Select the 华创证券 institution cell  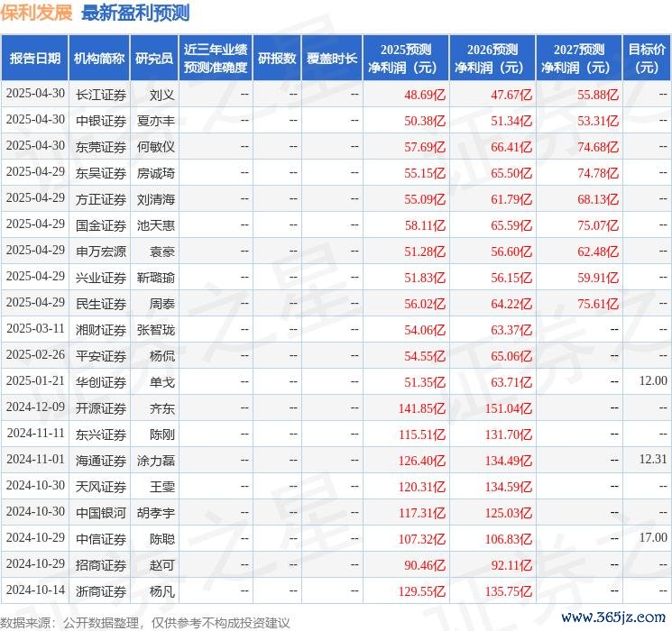[101, 382]
